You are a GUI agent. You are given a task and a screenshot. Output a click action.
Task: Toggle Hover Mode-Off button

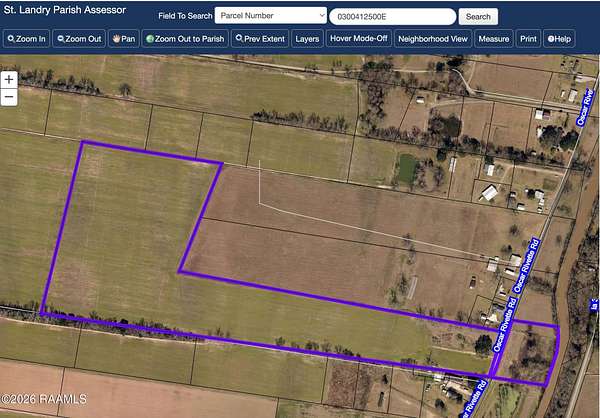pyautogui.click(x=358, y=39)
